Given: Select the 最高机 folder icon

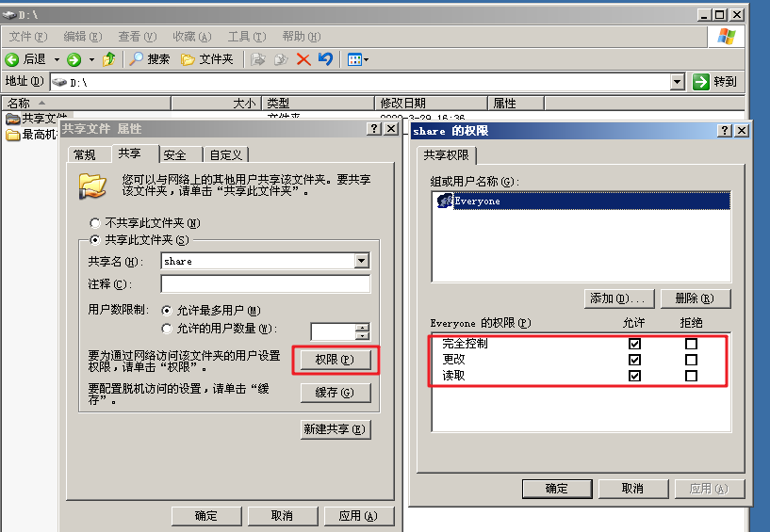Looking at the screenshot, I should tap(13, 135).
